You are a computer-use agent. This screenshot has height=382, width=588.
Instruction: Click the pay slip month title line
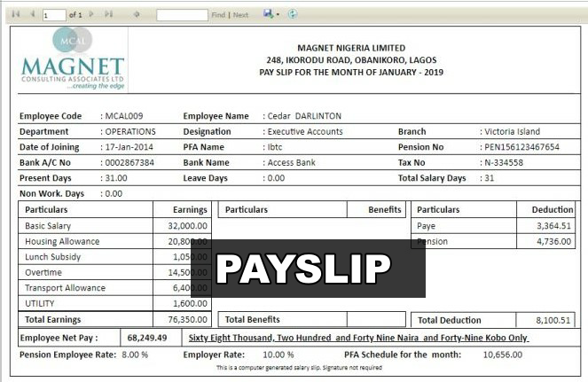351,73
